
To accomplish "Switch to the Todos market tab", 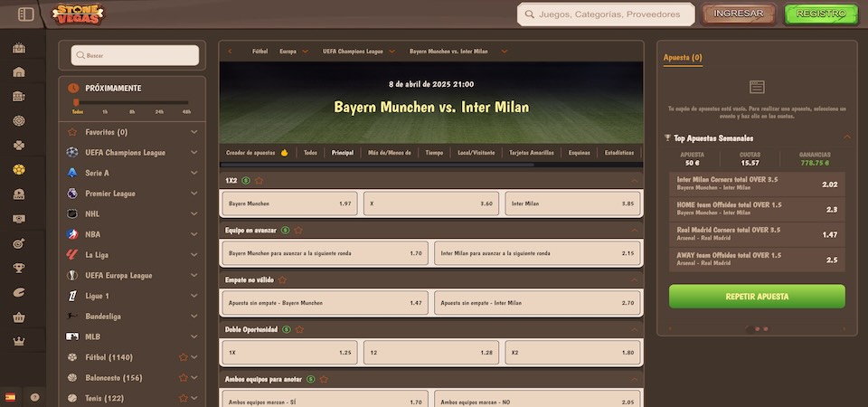I will [310, 153].
